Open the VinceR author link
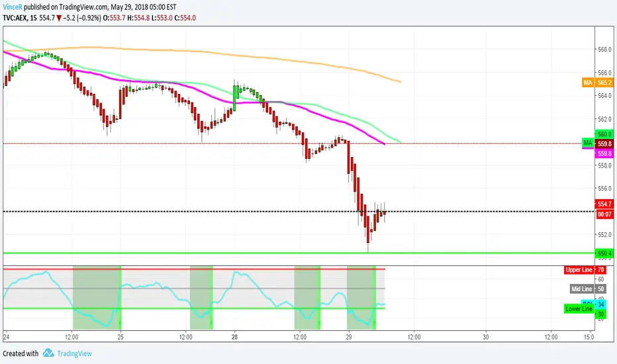The width and height of the screenshot is (617, 364). pos(13,7)
